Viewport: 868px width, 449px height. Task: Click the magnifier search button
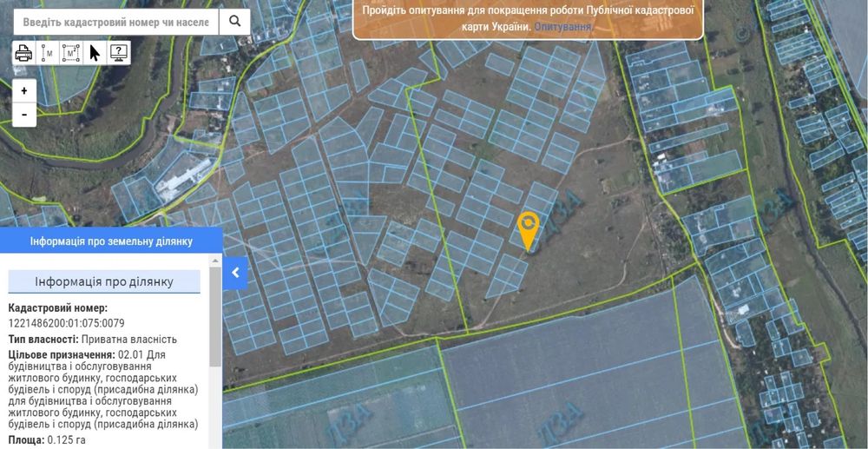tap(234, 22)
